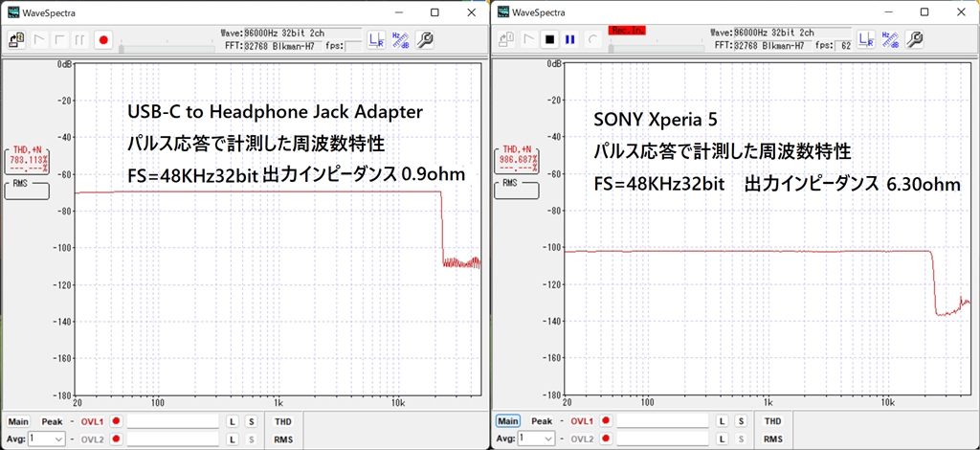The width and height of the screenshot is (980, 450).
Task: Click the OVL2 text field in left window
Action: pyautogui.click(x=172, y=439)
